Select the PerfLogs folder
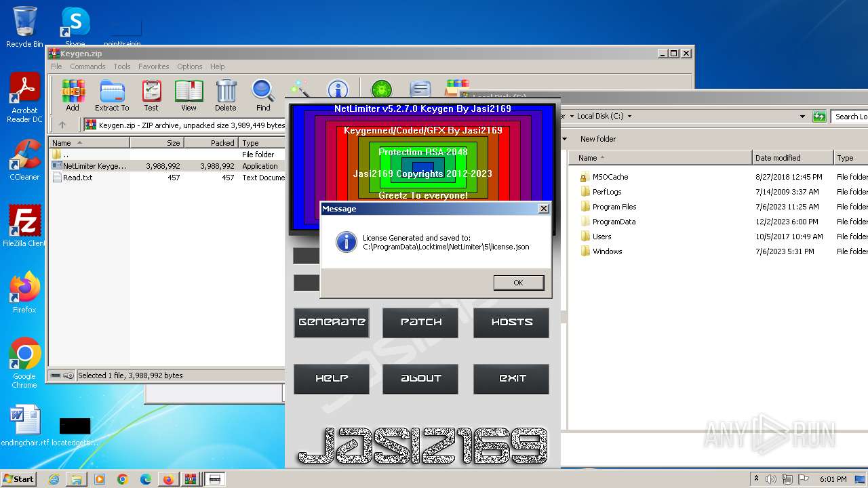 point(607,192)
